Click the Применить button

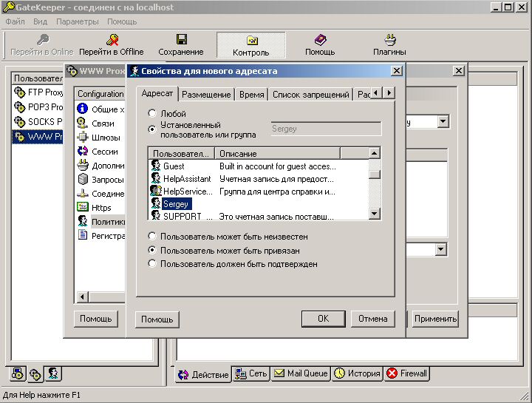435,319
